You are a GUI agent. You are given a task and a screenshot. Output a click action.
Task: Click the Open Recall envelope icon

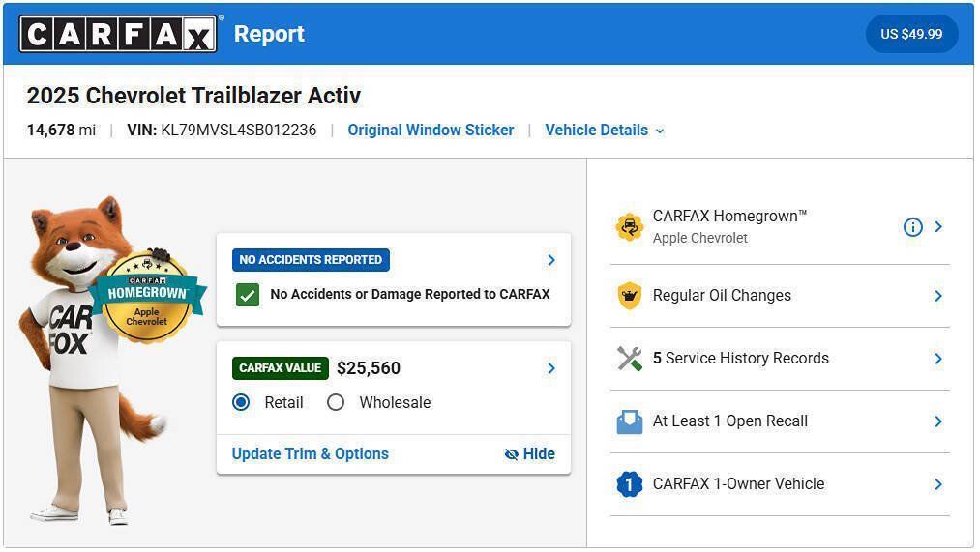pyautogui.click(x=630, y=421)
